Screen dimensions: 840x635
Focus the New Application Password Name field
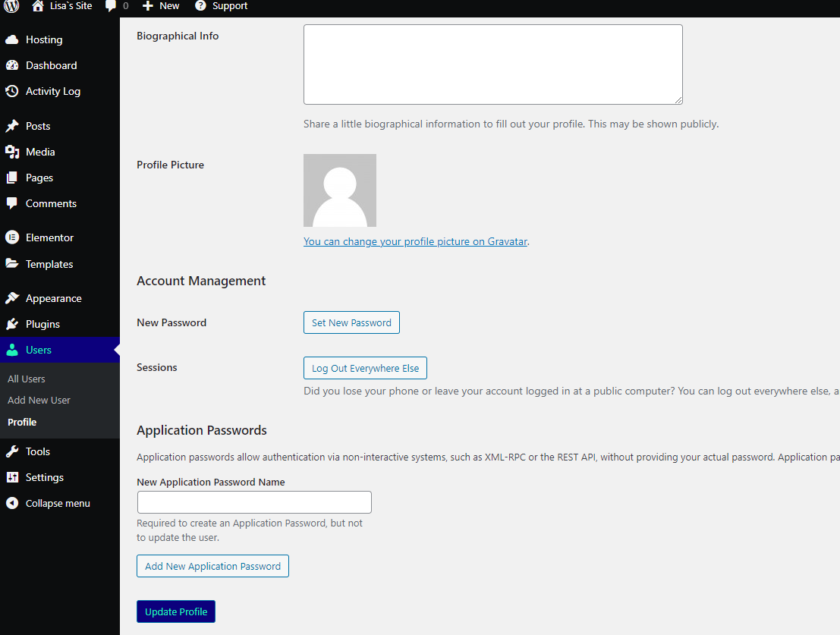(x=254, y=502)
